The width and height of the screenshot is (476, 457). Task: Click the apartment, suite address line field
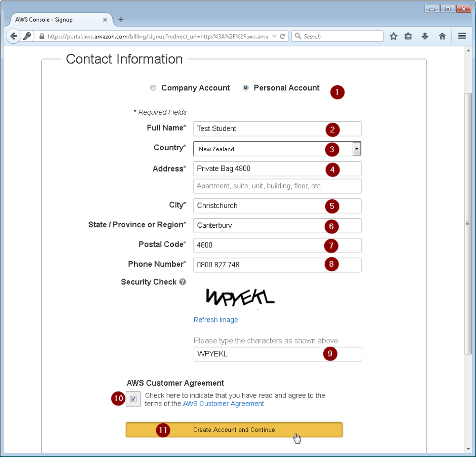(x=277, y=186)
